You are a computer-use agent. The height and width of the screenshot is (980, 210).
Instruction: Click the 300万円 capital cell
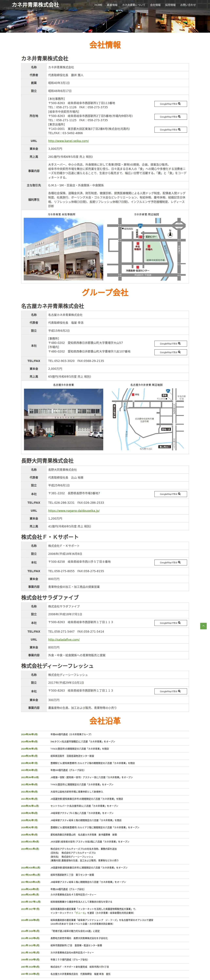coord(117,700)
